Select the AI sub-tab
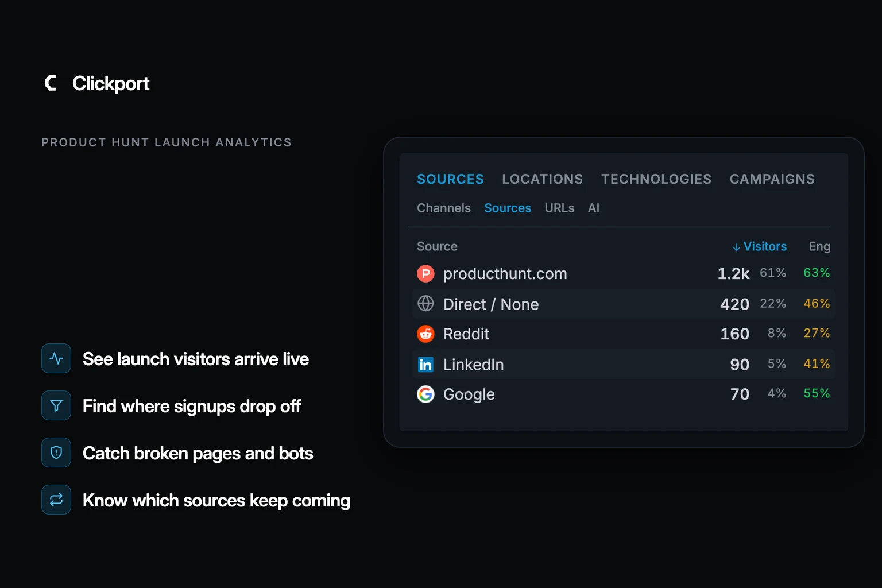The height and width of the screenshot is (588, 882). click(x=594, y=208)
